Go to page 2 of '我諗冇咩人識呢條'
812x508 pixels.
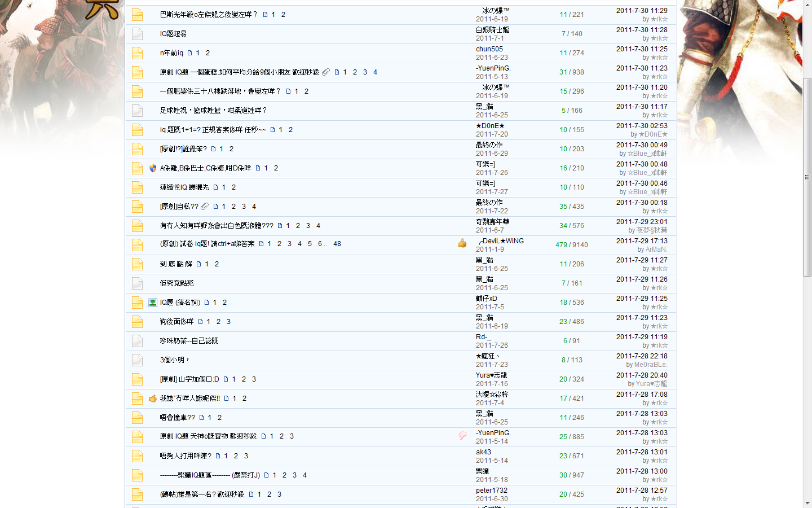pos(244,398)
